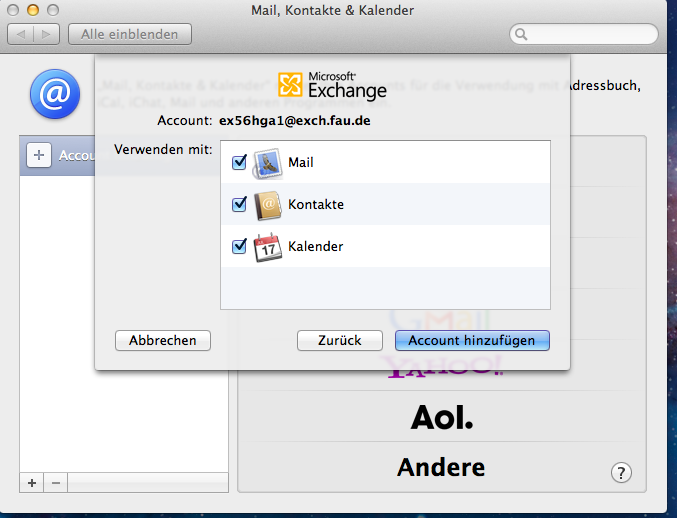This screenshot has width=677, height=518.
Task: Click Alle einblenden in toolbar
Action: click(130, 34)
